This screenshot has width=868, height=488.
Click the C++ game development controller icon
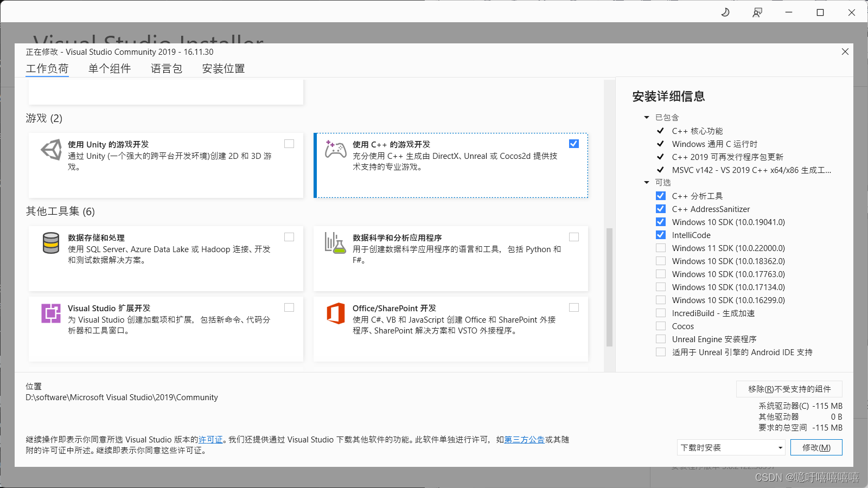click(x=335, y=149)
